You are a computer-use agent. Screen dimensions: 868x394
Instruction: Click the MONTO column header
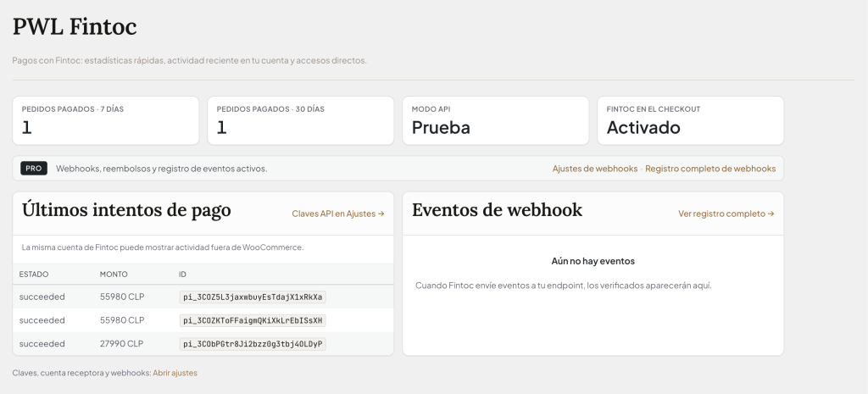click(x=114, y=274)
